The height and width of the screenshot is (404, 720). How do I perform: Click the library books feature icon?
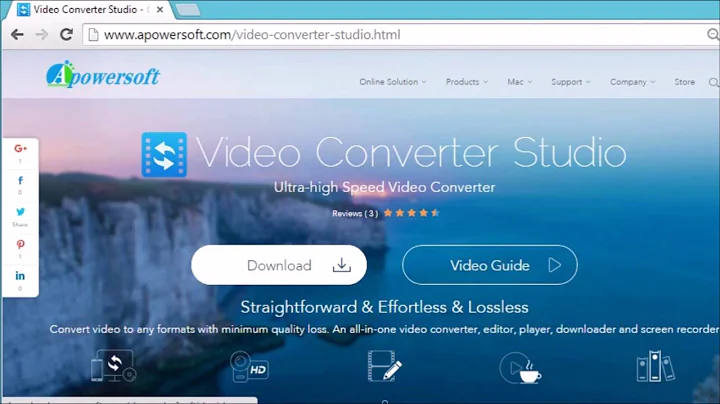[655, 366]
